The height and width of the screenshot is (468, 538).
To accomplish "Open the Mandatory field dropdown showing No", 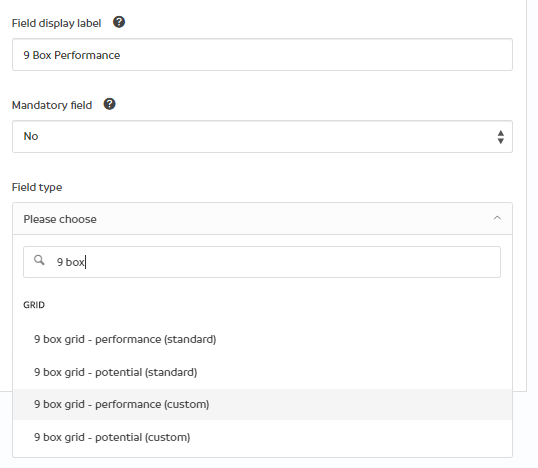I will [x=262, y=137].
